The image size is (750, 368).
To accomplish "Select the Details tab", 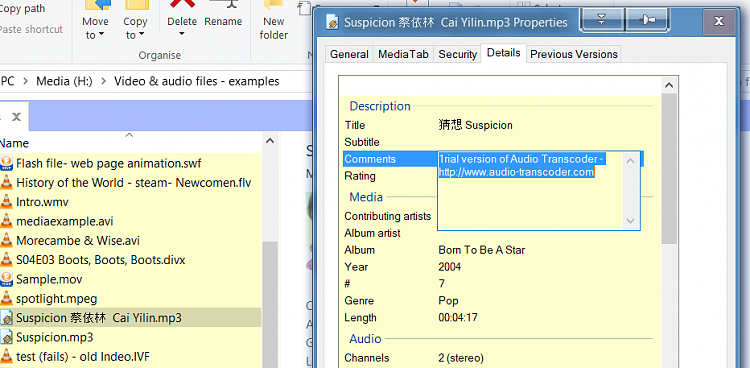I will click(x=503, y=53).
